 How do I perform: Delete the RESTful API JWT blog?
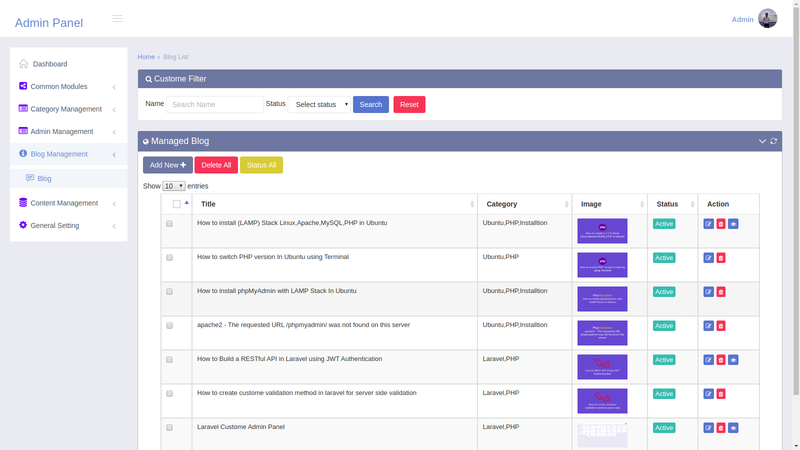coord(721,360)
